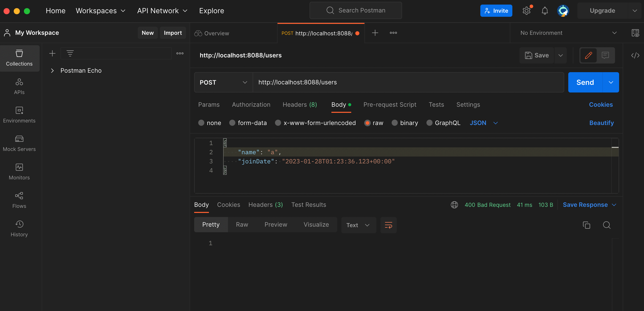This screenshot has width=644, height=311.
Task: Click the network globe icon
Action: click(454, 205)
